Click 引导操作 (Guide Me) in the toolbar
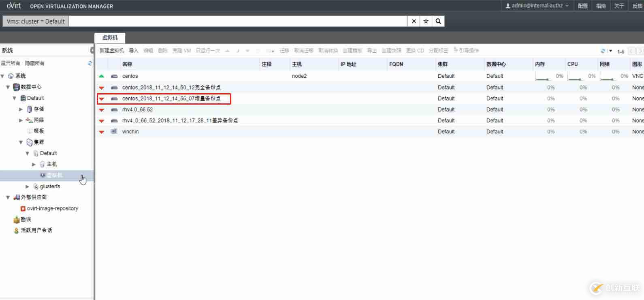Screen dimensions: 644x300 pyautogui.click(x=467, y=50)
